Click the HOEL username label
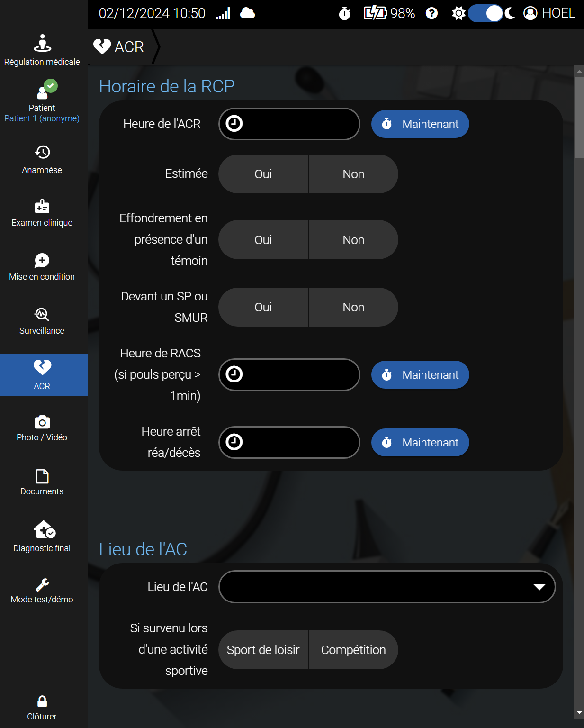The height and width of the screenshot is (728, 584). click(x=559, y=13)
